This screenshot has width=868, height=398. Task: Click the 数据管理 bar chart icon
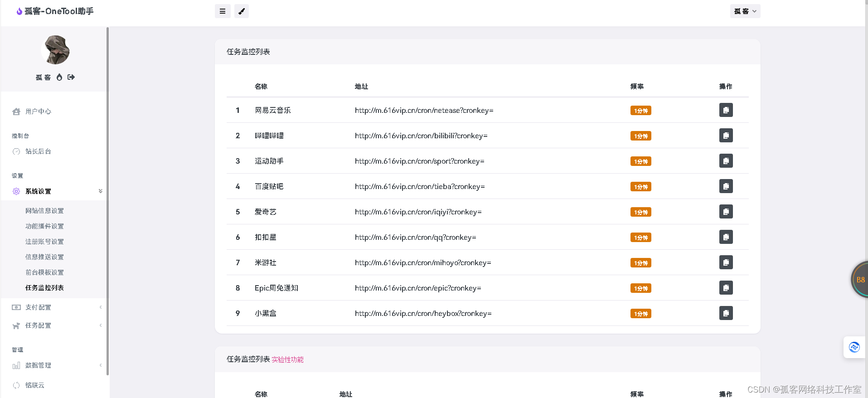(x=16, y=365)
